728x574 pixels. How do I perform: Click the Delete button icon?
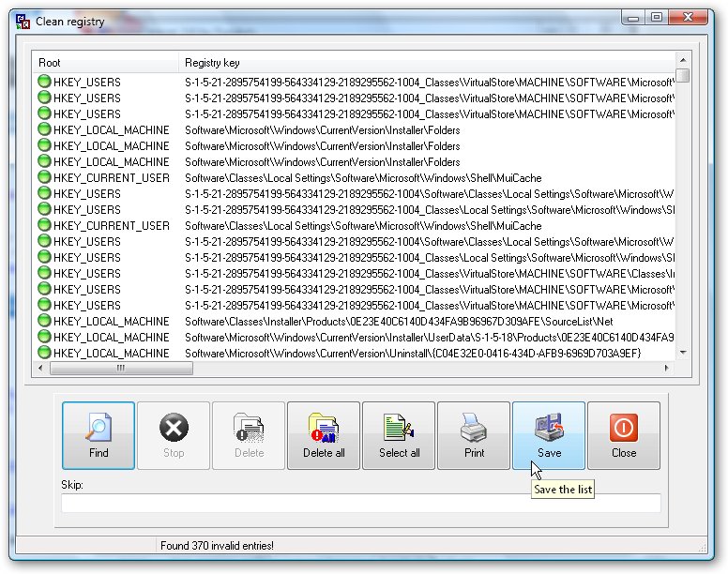(249, 435)
